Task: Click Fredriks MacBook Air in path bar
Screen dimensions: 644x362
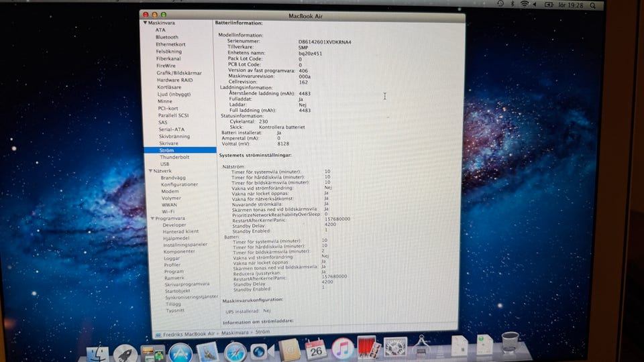Action: tap(189, 335)
